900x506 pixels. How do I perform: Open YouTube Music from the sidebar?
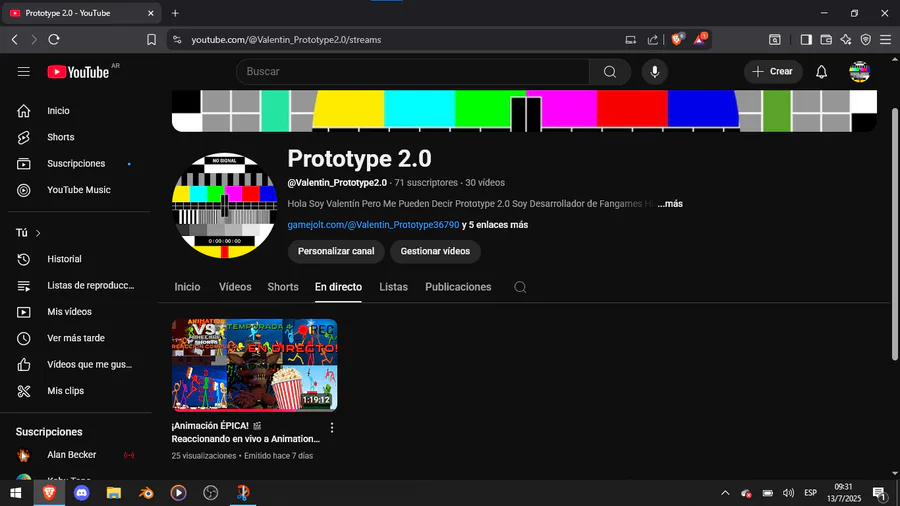[x=79, y=190]
